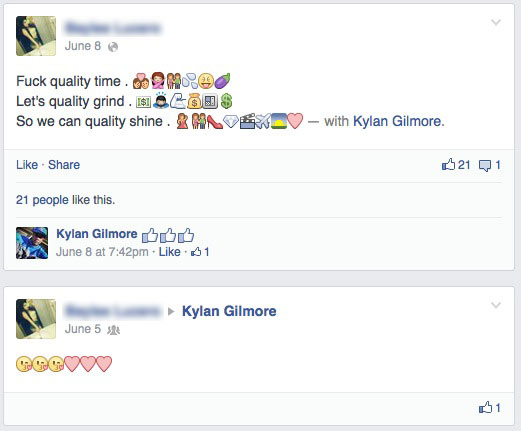Screen dimensions: 521x431
Task: Open the poster's profile picture on June 8 post
Action: tap(36, 36)
